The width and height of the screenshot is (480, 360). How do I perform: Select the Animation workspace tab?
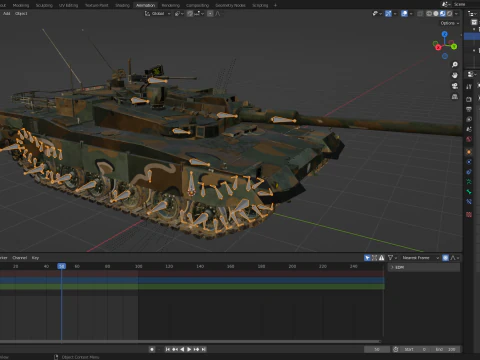(x=145, y=5)
